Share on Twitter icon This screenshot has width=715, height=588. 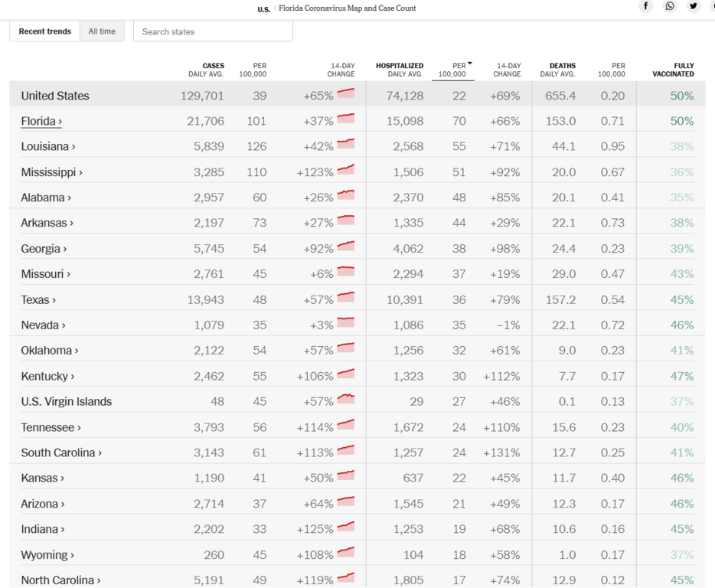pyautogui.click(x=694, y=6)
